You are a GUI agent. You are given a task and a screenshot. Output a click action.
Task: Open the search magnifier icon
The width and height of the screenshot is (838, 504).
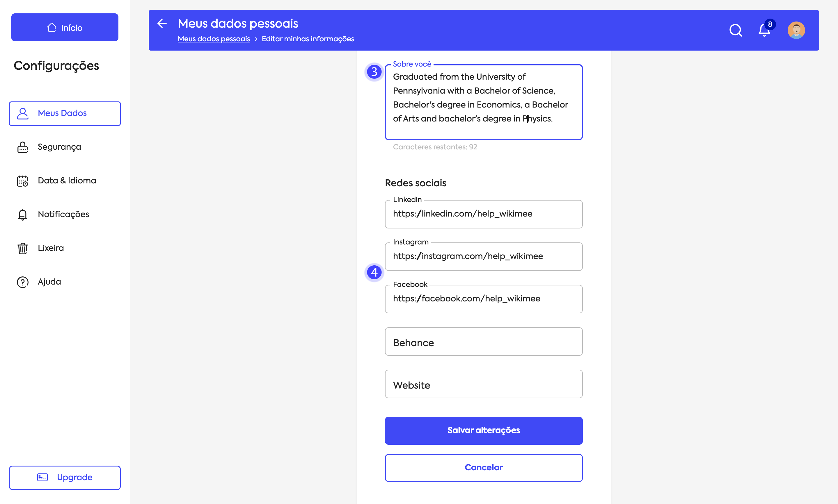tap(735, 30)
